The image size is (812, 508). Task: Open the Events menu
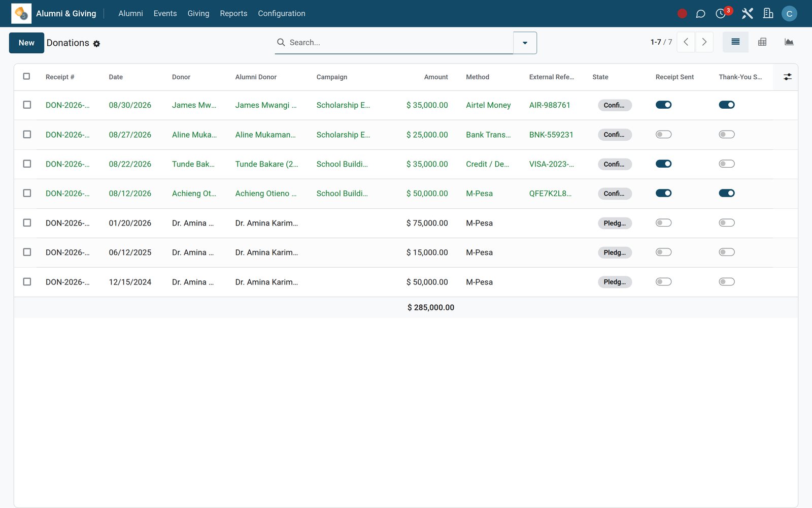[x=165, y=14]
